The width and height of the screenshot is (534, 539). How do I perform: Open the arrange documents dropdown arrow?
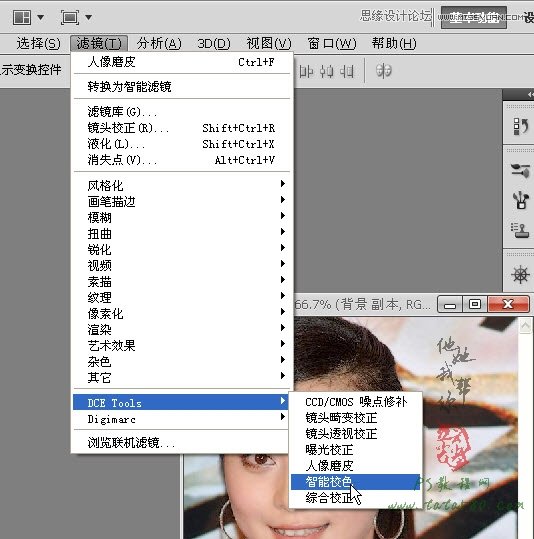pos(41,17)
